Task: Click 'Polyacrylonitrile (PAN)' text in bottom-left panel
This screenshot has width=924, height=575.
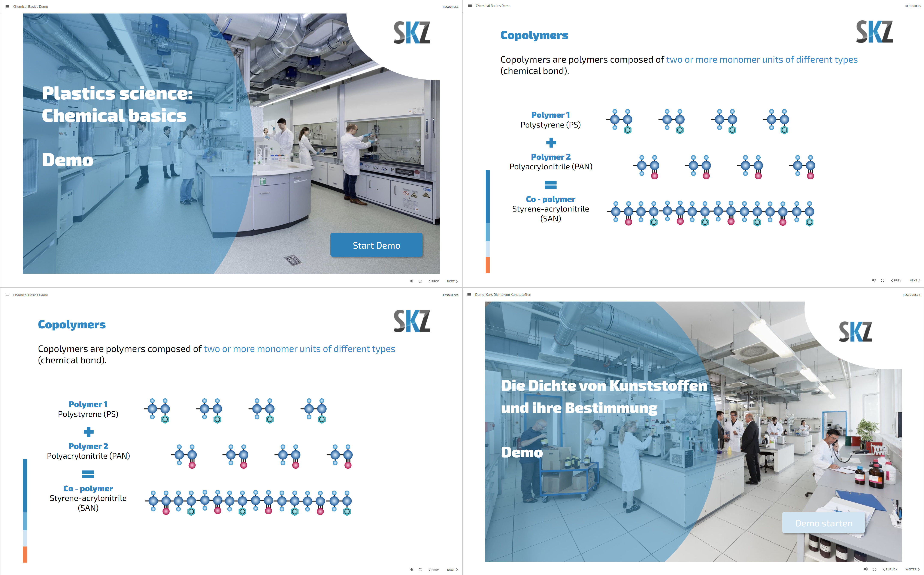Action: (88, 456)
